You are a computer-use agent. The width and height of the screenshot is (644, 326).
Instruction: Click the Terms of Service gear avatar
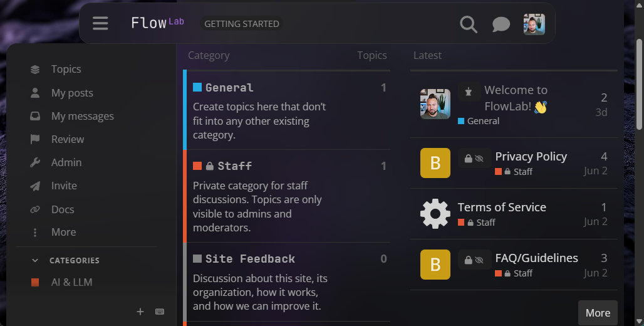coord(435,214)
